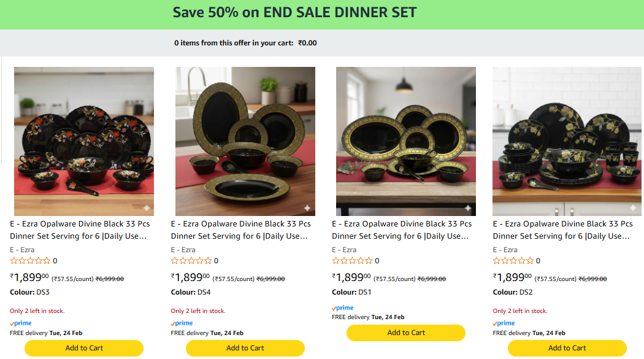
Task: Open the DS3 dinner set product image
Action: 84,141
